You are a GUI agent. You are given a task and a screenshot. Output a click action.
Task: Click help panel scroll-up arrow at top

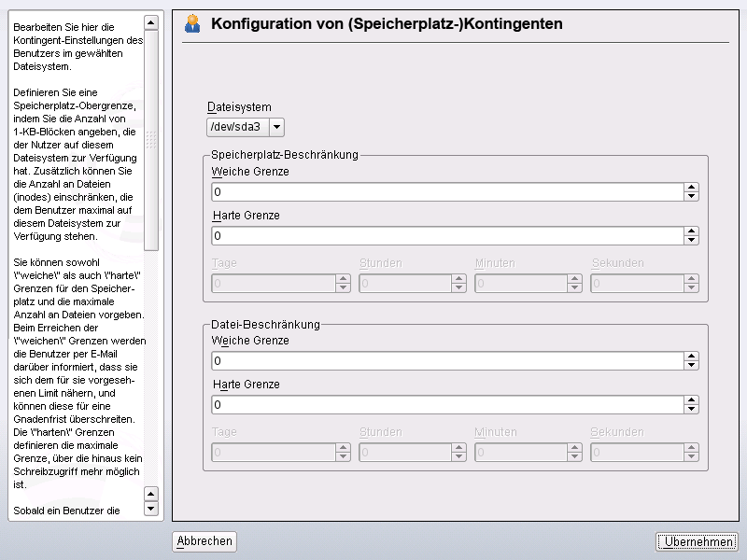click(151, 22)
